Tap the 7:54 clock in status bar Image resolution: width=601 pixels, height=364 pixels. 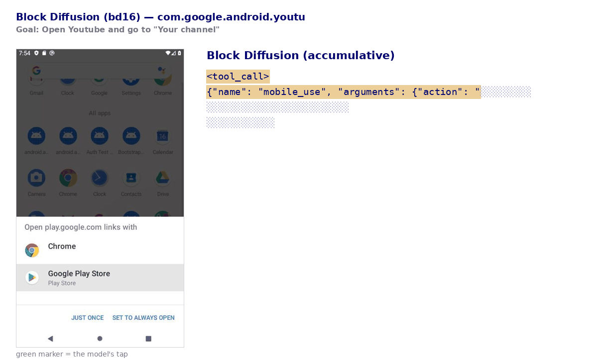pos(24,53)
